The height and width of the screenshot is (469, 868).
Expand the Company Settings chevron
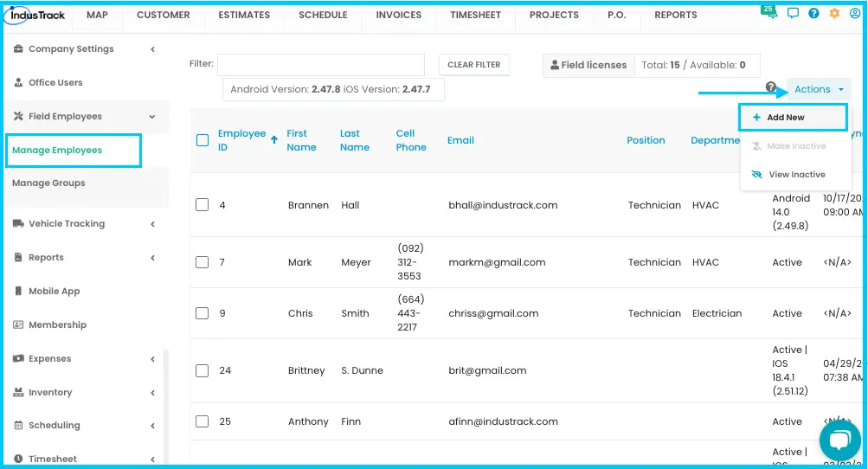pos(153,49)
